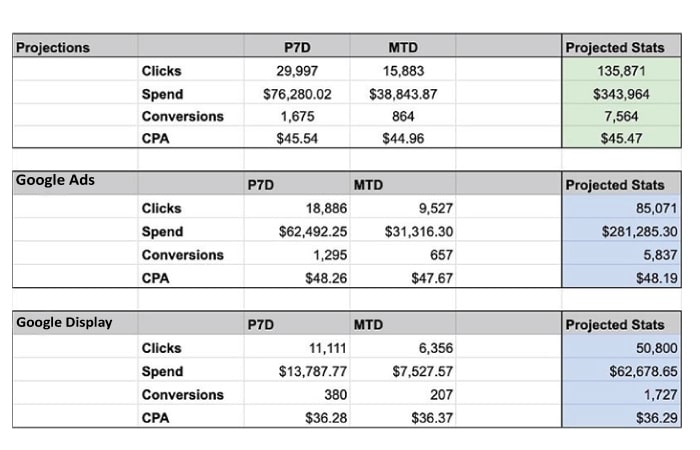Click projected clicks value 135,871
The width and height of the screenshot is (700, 450).
(621, 70)
